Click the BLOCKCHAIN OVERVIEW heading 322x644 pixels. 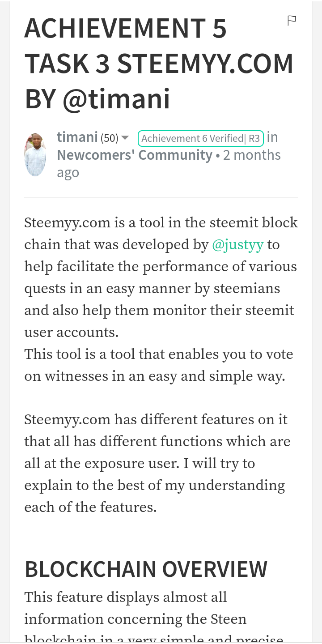pyautogui.click(x=146, y=569)
